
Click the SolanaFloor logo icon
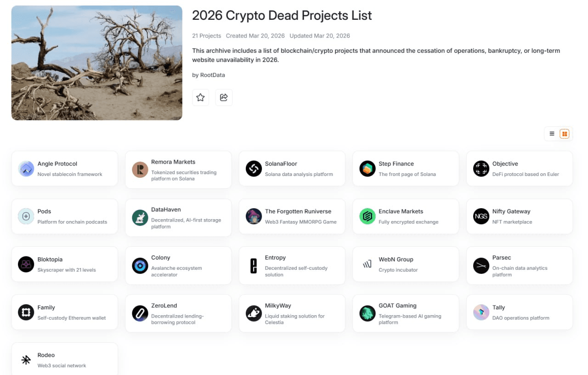(254, 169)
